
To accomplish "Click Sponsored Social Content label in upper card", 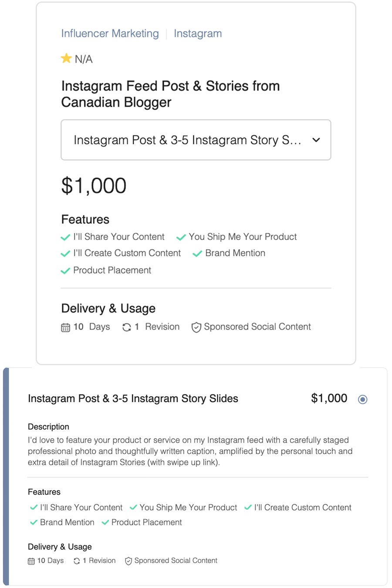I will [x=257, y=327].
